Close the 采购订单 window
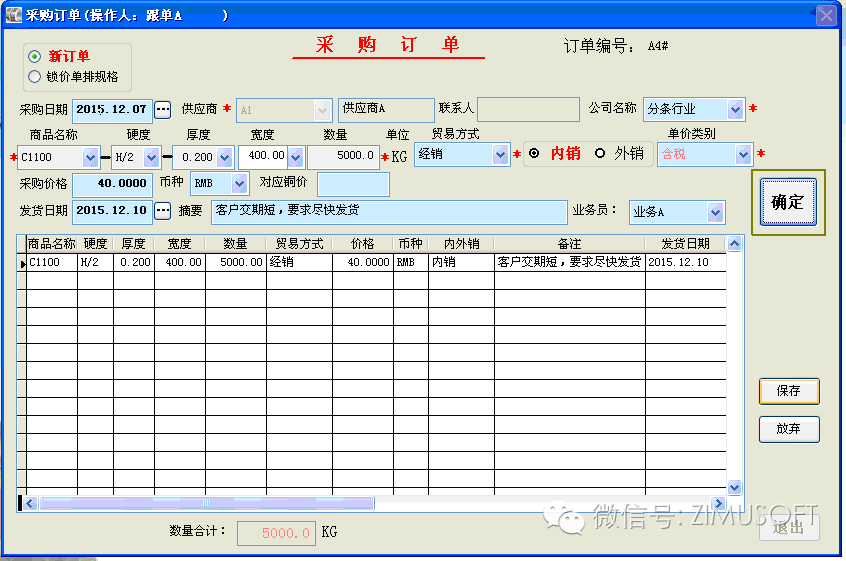The image size is (846, 561). [825, 16]
